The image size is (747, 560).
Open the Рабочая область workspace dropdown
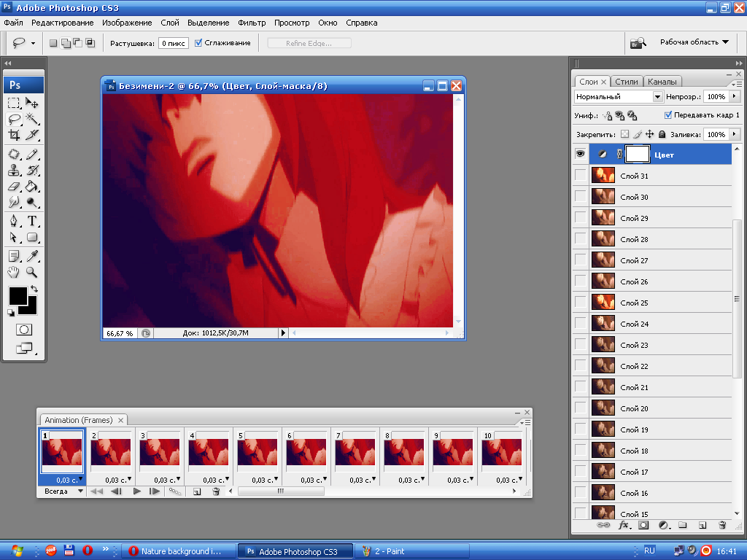click(x=694, y=42)
